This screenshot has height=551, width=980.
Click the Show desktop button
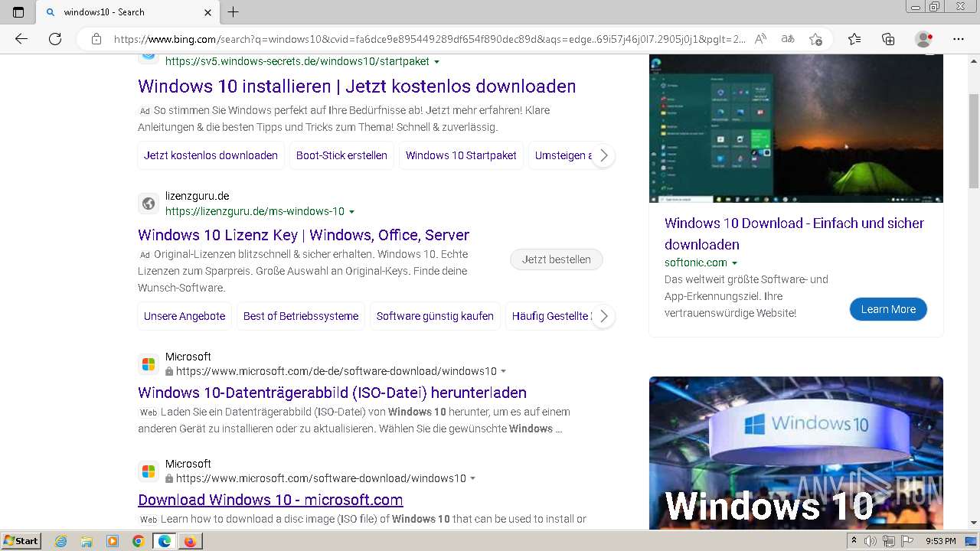[x=971, y=541]
